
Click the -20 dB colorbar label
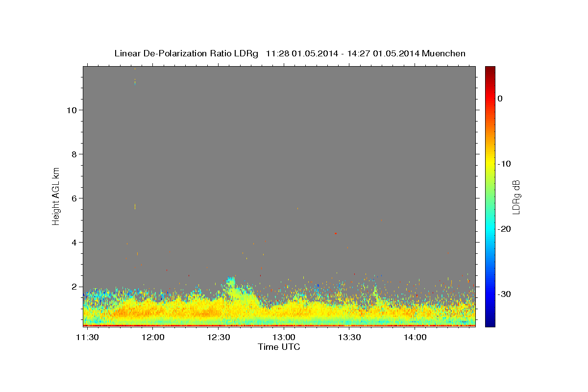tap(505, 229)
